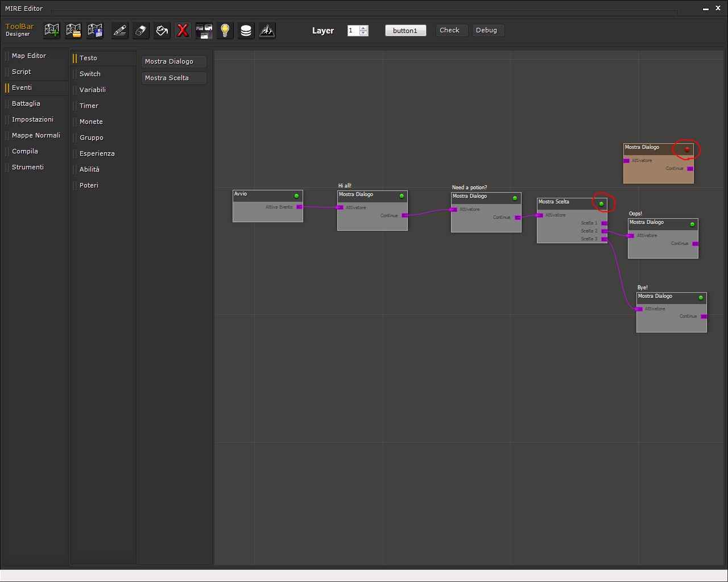Select the paint bucket fill tool
728x582 pixels.
pos(162,30)
